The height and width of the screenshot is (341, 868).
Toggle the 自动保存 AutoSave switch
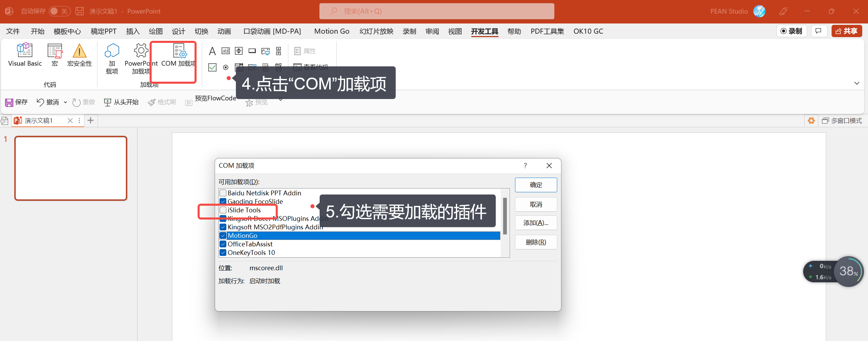[59, 11]
